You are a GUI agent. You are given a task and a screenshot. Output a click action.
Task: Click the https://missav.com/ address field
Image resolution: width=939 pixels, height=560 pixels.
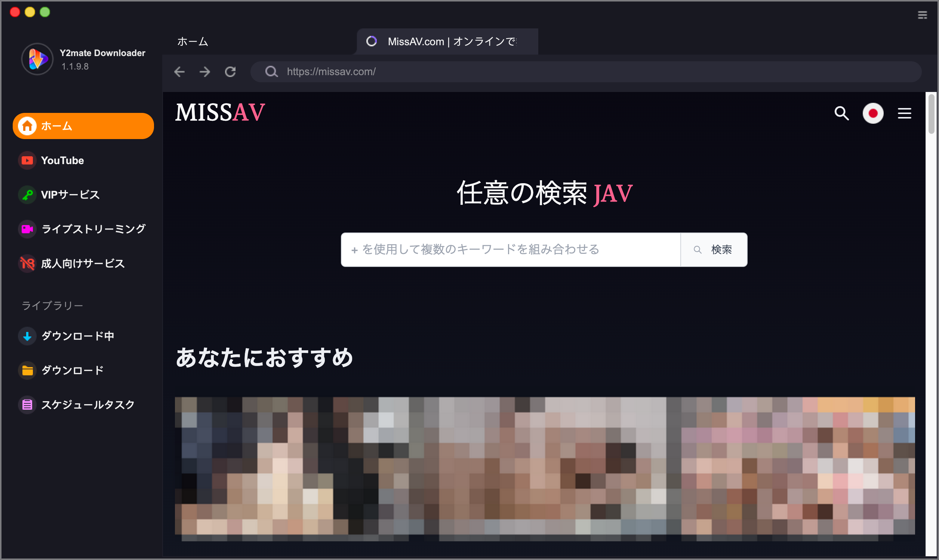[586, 72]
